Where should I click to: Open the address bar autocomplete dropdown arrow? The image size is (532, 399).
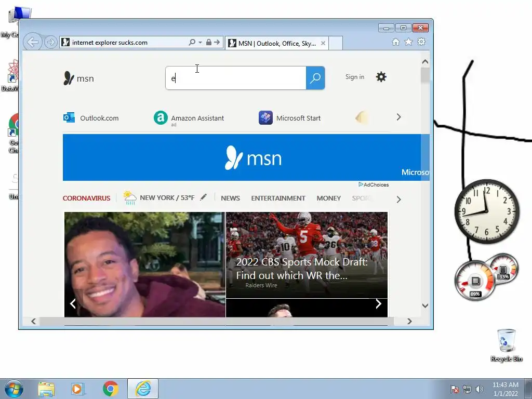click(200, 43)
